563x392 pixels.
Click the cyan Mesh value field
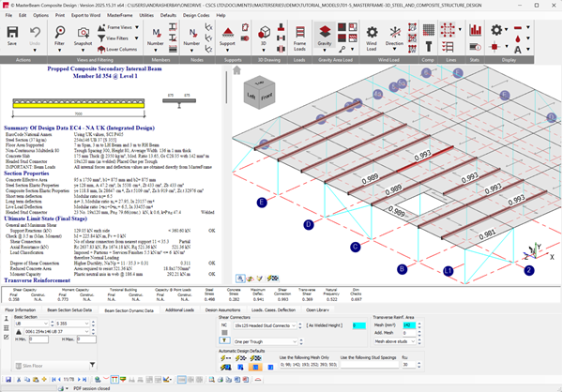tap(409, 325)
